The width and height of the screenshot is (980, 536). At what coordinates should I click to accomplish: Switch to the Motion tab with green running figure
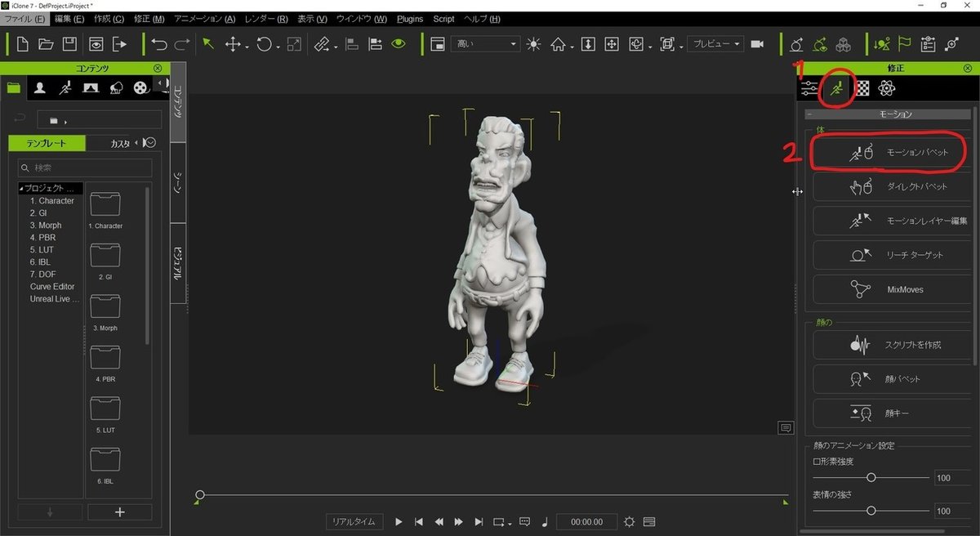(x=835, y=89)
